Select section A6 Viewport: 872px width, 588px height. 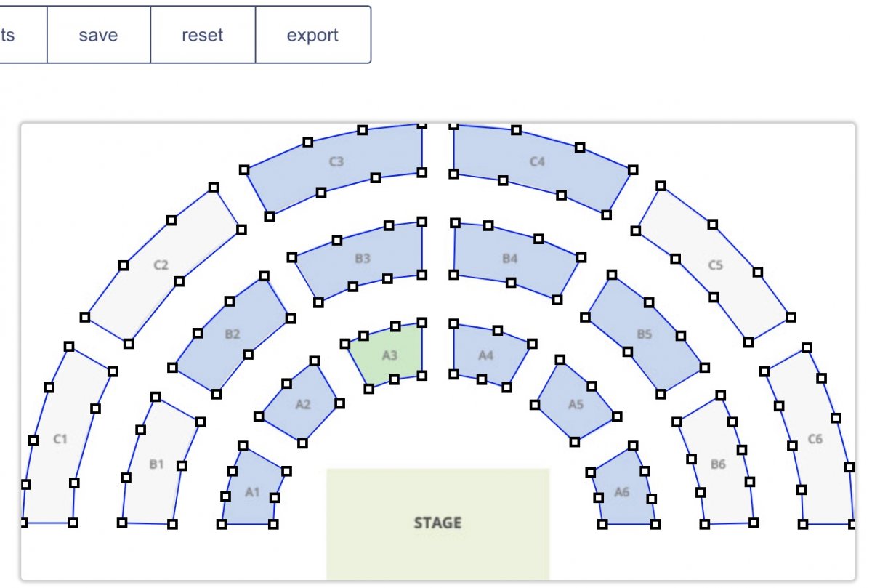pyautogui.click(x=621, y=491)
